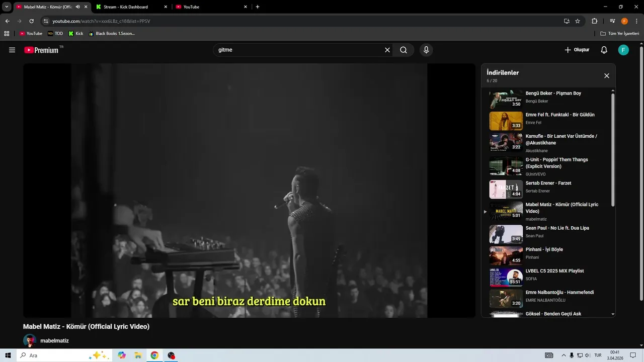
Task: Play Bengü Beker - Pişman Boy
Action: (x=548, y=99)
